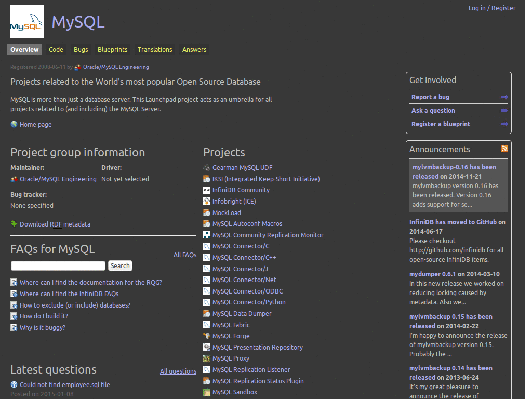Click the MySQL Presentation Repository icon
The image size is (532, 399).
207,347
